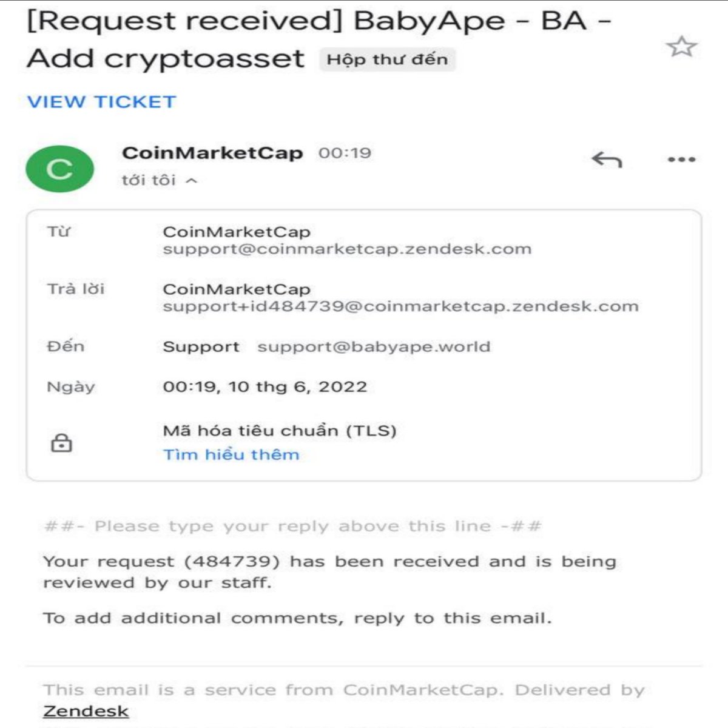728x728 pixels.
Task: Reply using the arrow icon
Action: [607, 160]
